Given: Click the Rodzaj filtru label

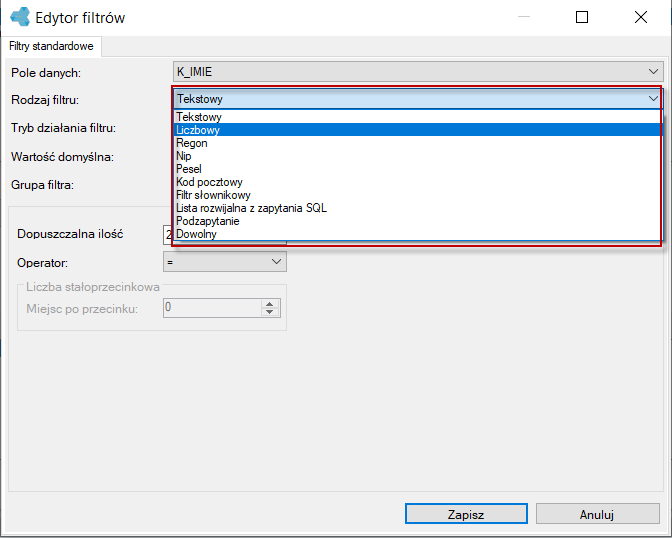Looking at the screenshot, I should (x=45, y=100).
